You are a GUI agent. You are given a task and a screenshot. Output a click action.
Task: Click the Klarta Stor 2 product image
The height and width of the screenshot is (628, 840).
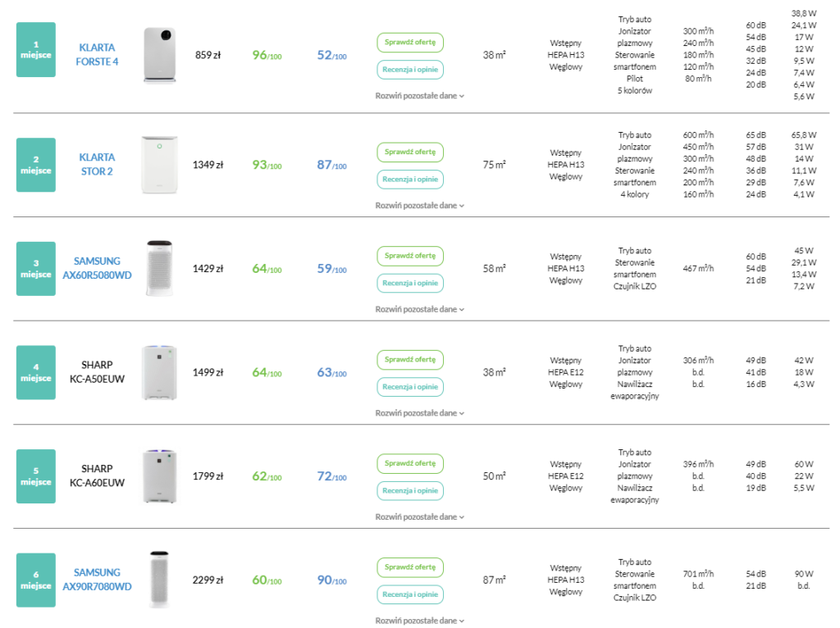click(x=159, y=165)
